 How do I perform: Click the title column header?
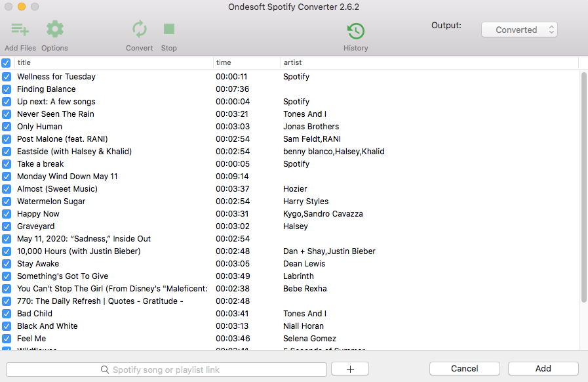[x=113, y=62]
